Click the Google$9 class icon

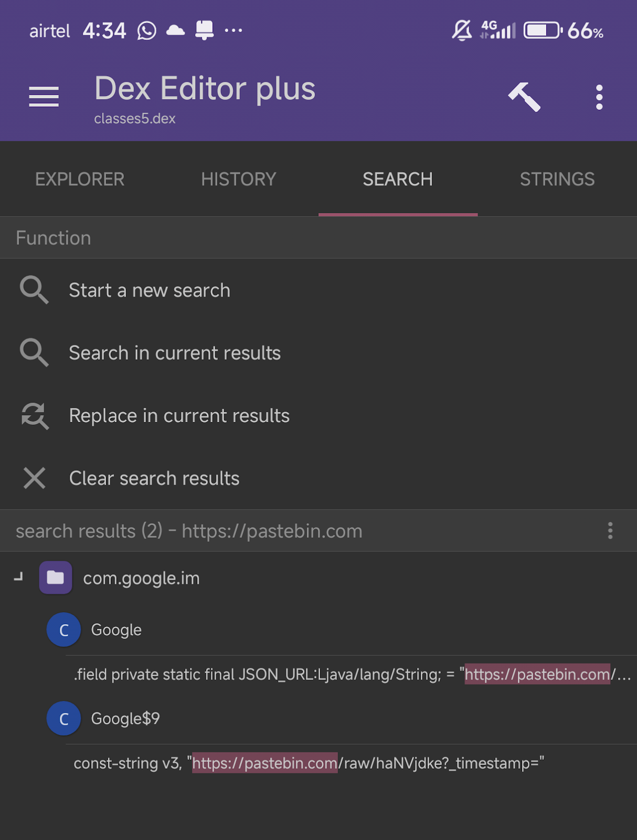pyautogui.click(x=63, y=718)
